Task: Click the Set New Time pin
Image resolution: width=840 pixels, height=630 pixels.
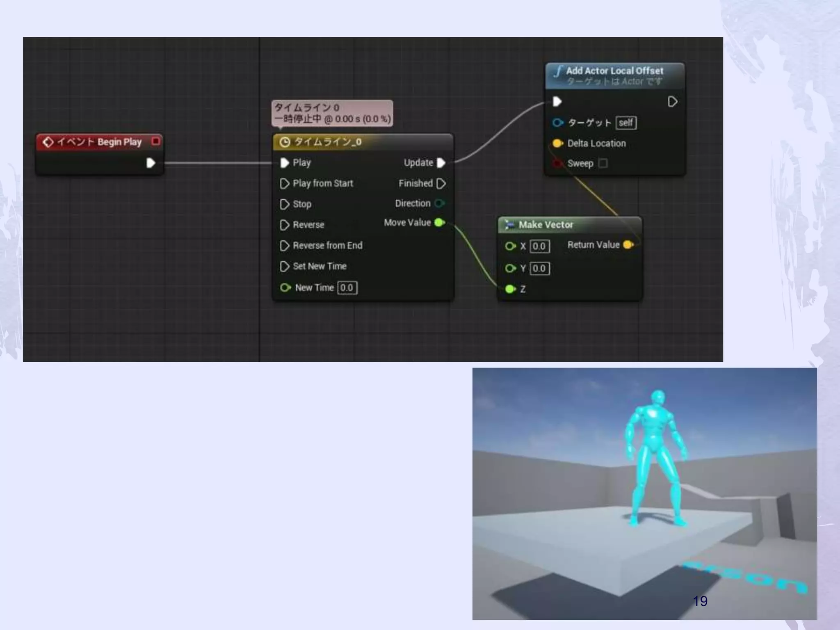Action: tap(284, 267)
